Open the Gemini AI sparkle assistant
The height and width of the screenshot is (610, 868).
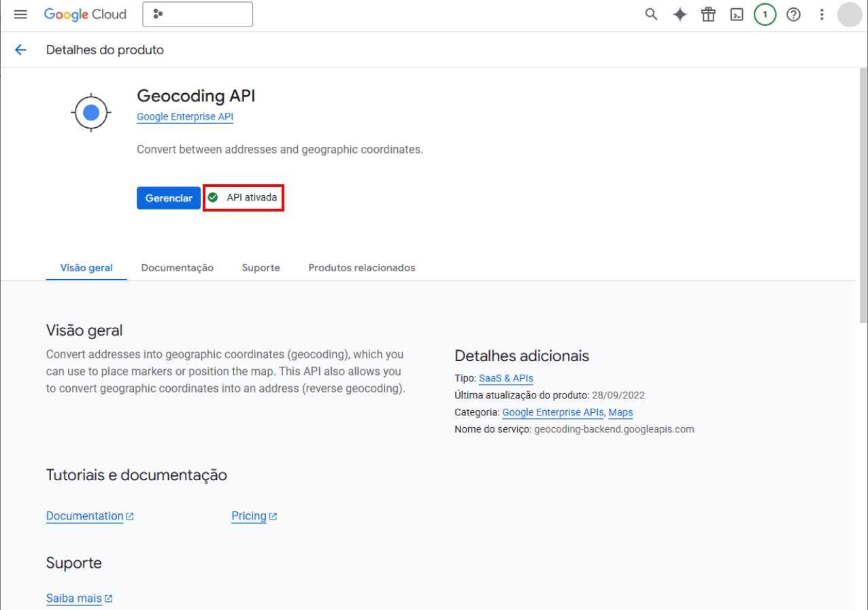tap(680, 14)
